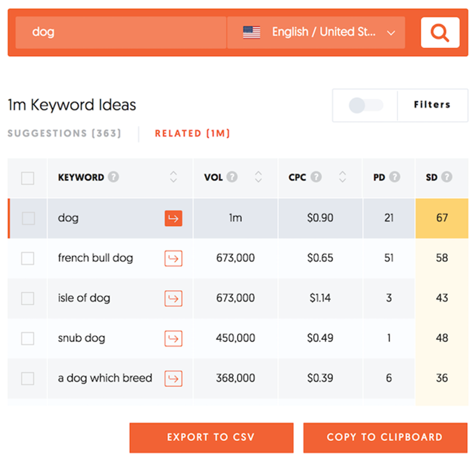The image size is (476, 462).
Task: Select the Related (1M) tab
Action: point(193,133)
